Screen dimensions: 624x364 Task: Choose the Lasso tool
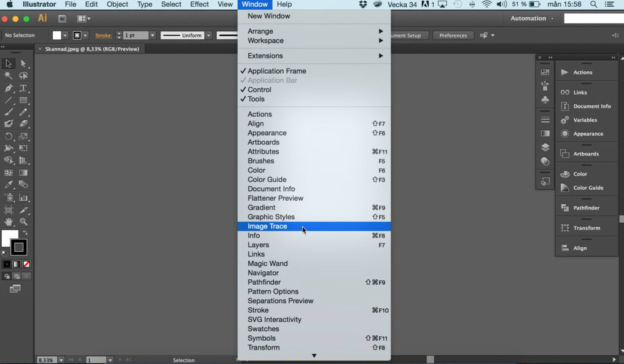23,76
